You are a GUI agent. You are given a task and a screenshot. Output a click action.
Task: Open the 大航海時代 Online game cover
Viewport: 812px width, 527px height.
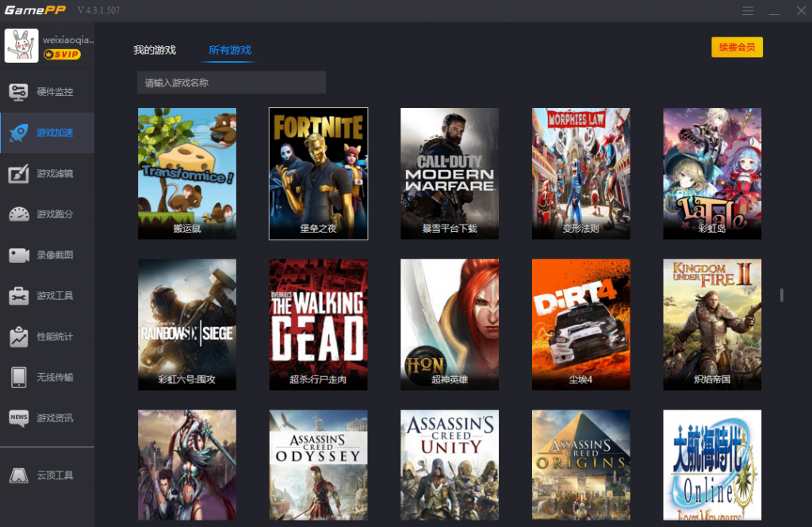[x=712, y=465]
